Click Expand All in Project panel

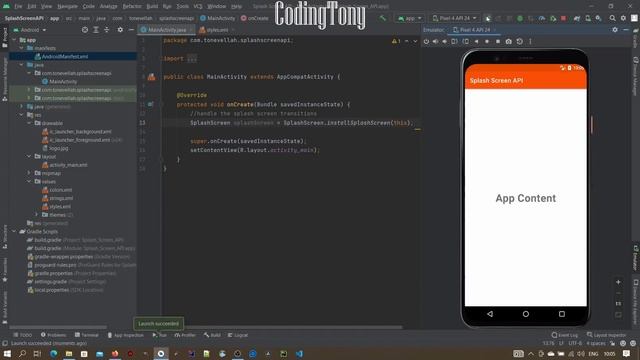tap(96, 30)
